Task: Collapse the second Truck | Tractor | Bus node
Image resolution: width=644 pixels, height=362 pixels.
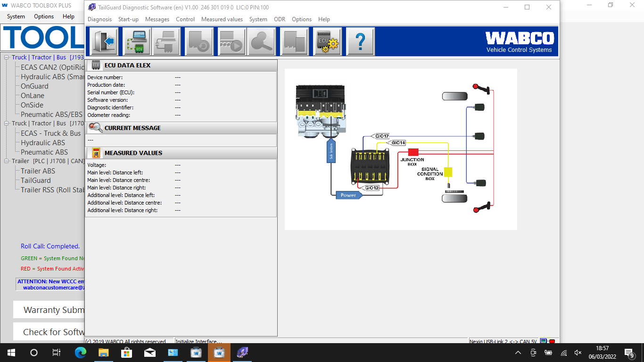Action: click(7, 123)
